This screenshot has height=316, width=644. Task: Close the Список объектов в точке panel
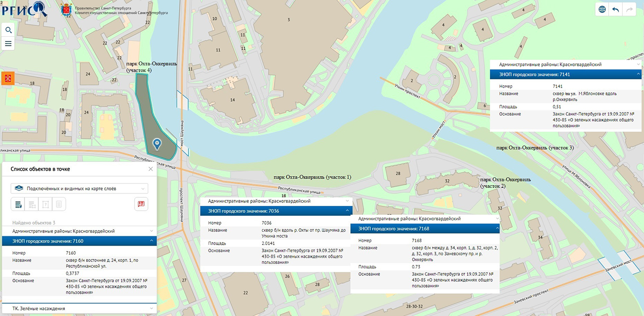(x=151, y=169)
